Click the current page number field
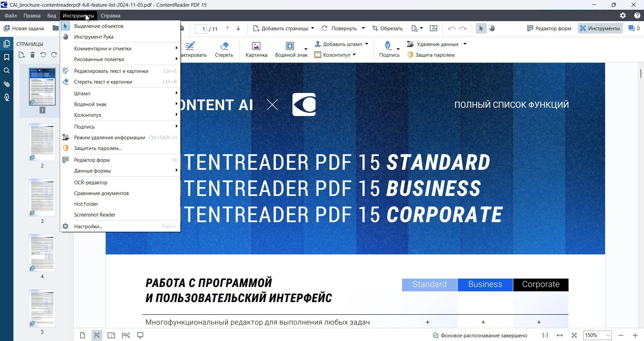The height and width of the screenshot is (341, 644). coord(201,29)
